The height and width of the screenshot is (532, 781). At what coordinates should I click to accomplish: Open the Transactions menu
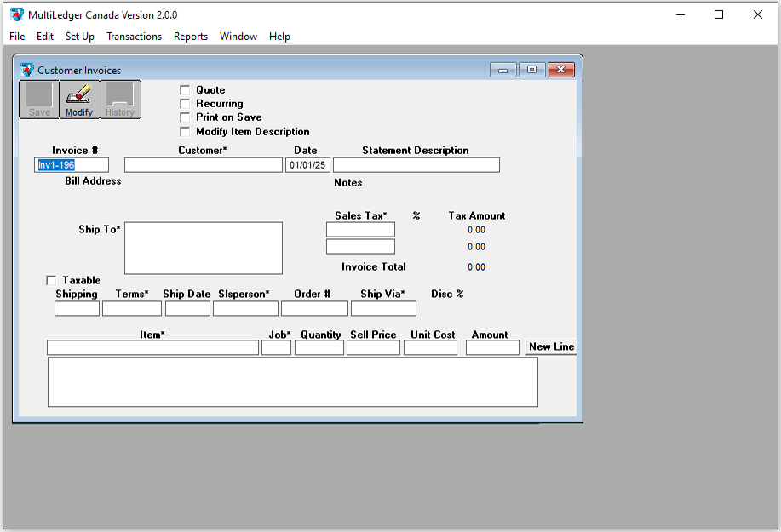(x=134, y=37)
